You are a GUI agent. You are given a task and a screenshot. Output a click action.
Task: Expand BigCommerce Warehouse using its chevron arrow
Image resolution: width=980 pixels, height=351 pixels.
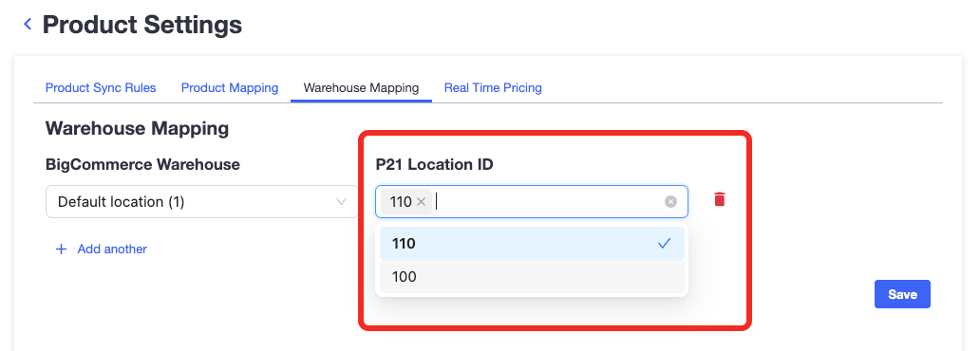pyautogui.click(x=341, y=202)
